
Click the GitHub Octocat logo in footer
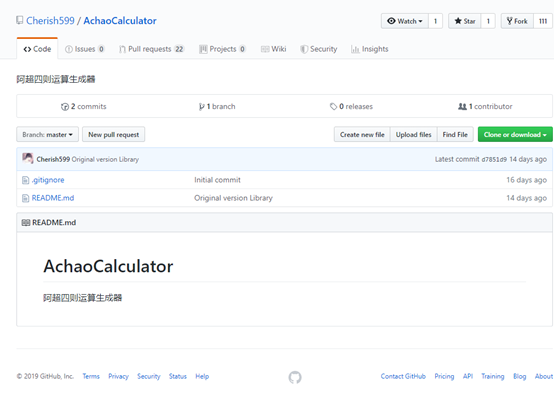[x=295, y=377]
